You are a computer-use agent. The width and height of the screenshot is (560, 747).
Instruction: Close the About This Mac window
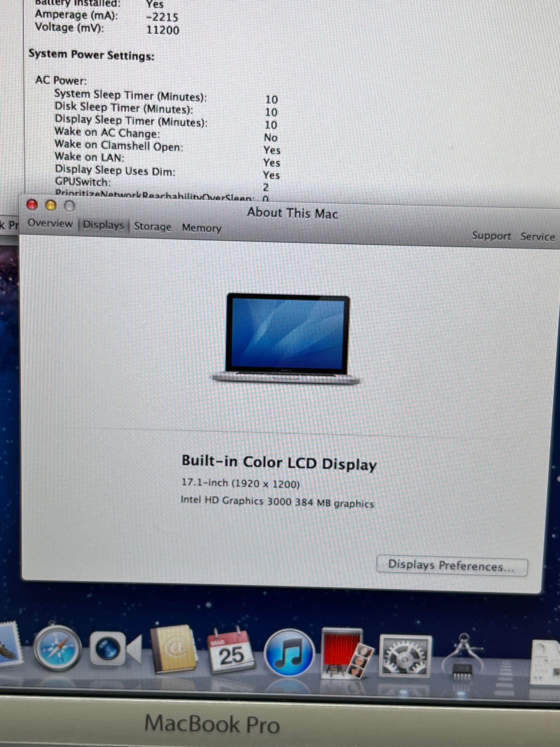click(32, 205)
